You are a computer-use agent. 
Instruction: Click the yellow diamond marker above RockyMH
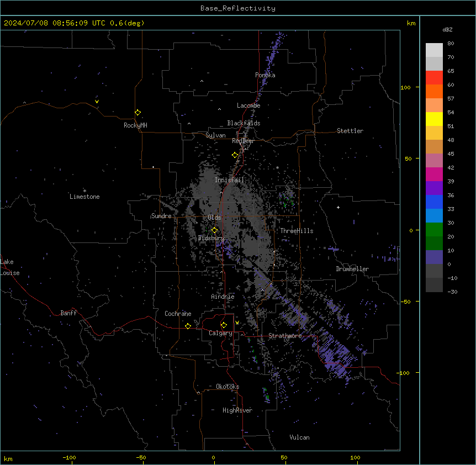137,113
